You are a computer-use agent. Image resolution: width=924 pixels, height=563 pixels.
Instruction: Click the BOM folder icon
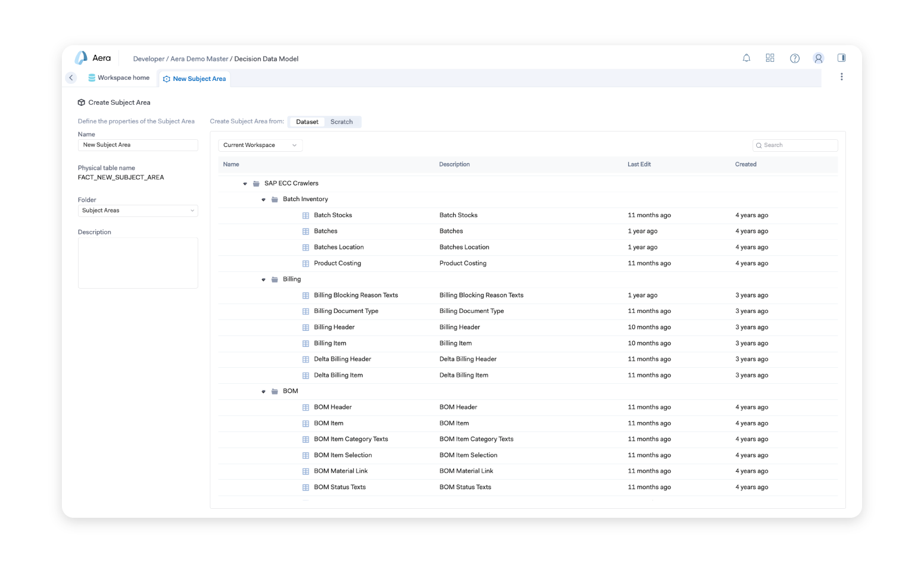[275, 391]
